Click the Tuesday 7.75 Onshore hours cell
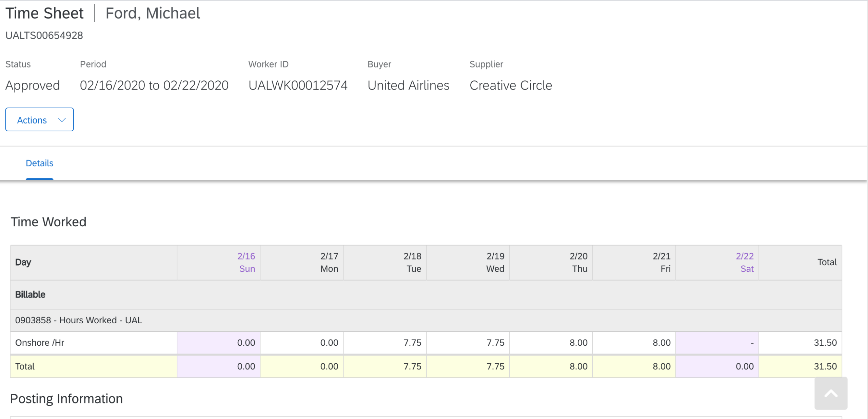Image resolution: width=868 pixels, height=419 pixels. [x=412, y=343]
